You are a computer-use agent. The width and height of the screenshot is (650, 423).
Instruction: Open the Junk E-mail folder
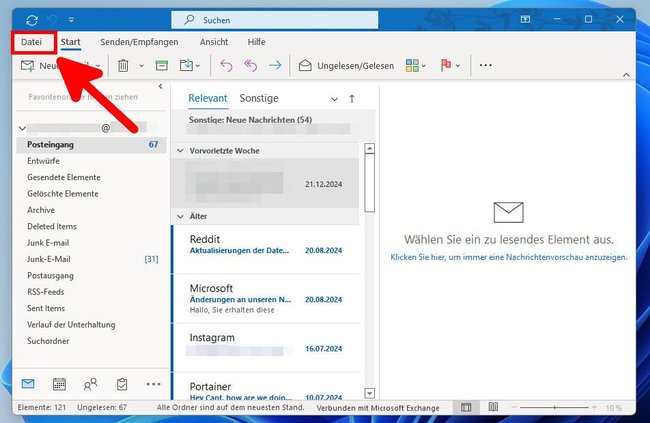coord(48,243)
